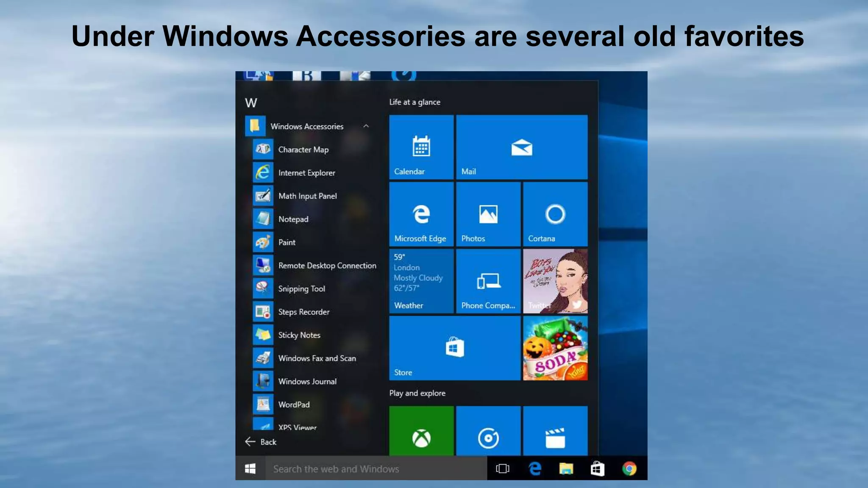Select the Windows Fax and Scan label
868x488 pixels.
tap(317, 358)
